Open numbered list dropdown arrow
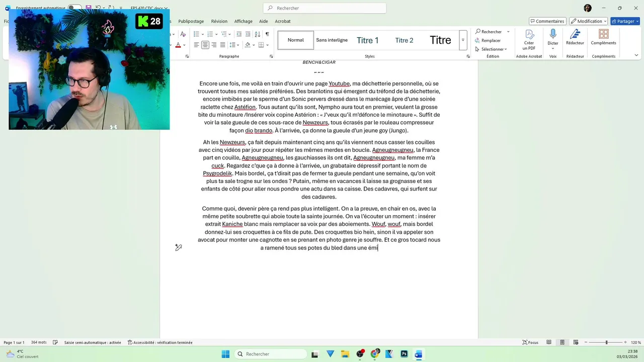The width and height of the screenshot is (644, 362). pyautogui.click(x=216, y=34)
